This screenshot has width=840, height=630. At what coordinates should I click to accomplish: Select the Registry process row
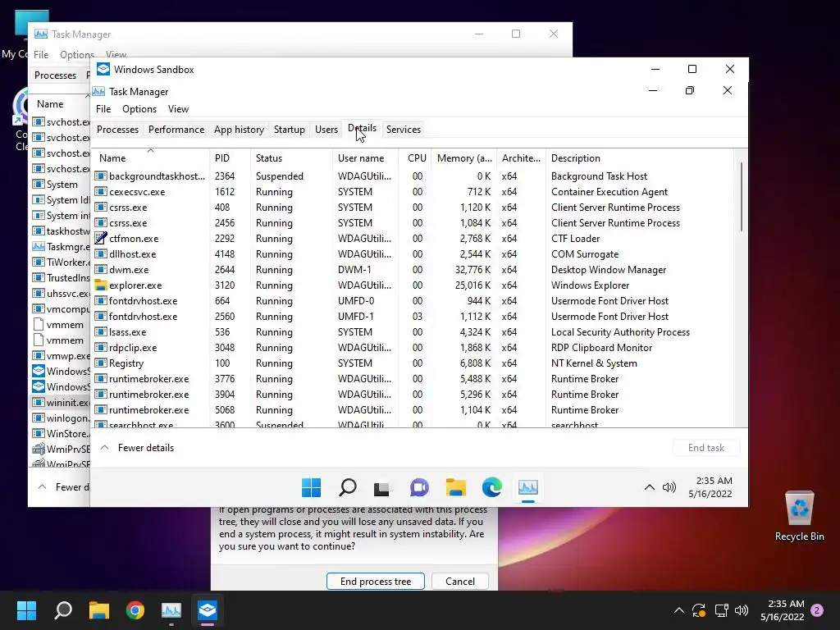(x=413, y=363)
